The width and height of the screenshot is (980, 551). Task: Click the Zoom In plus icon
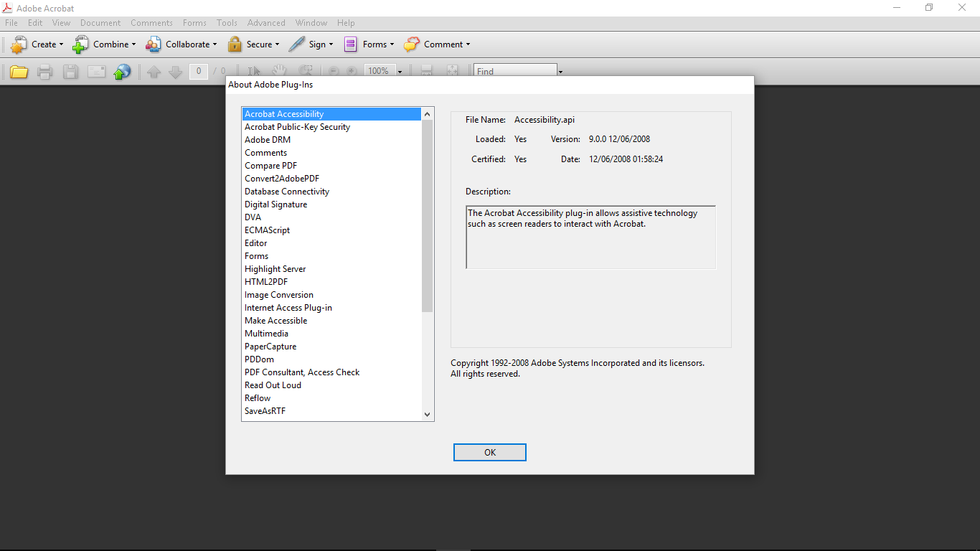[x=352, y=71]
